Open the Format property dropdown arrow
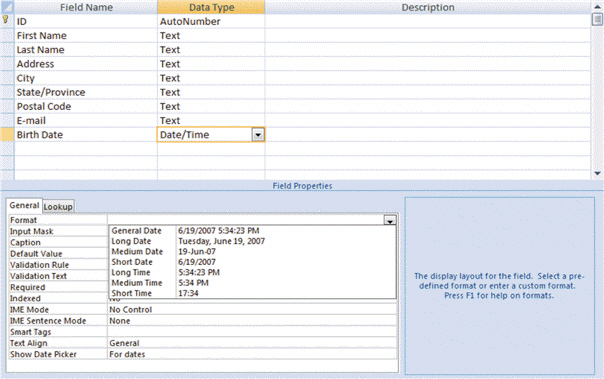 (390, 221)
